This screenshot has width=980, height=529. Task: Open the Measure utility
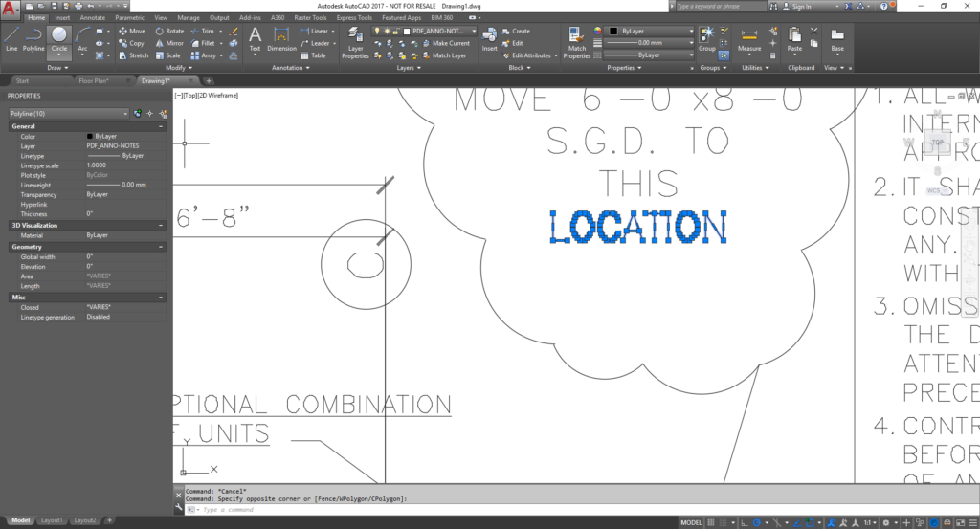pos(748,39)
